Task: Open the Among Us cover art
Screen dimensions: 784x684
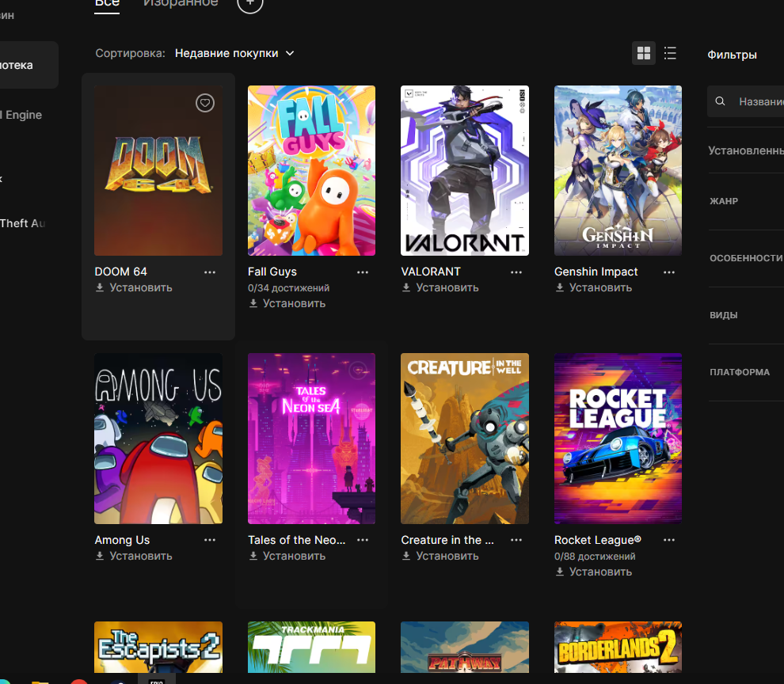Action: [158, 439]
